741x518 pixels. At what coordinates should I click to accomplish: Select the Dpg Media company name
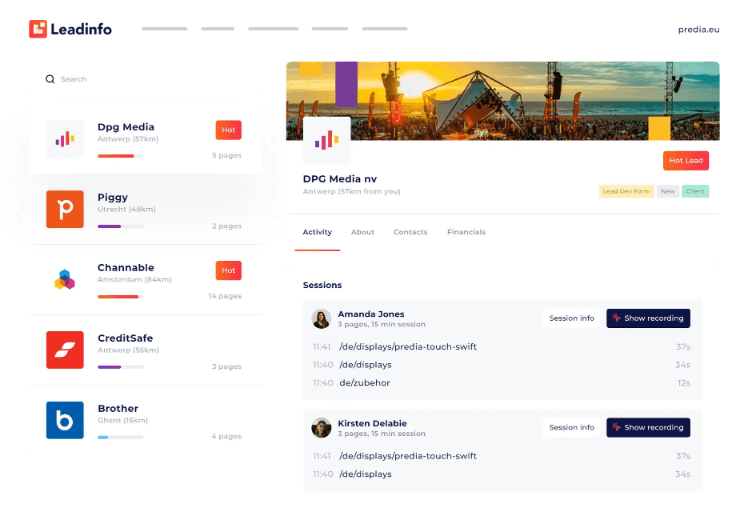point(126,127)
